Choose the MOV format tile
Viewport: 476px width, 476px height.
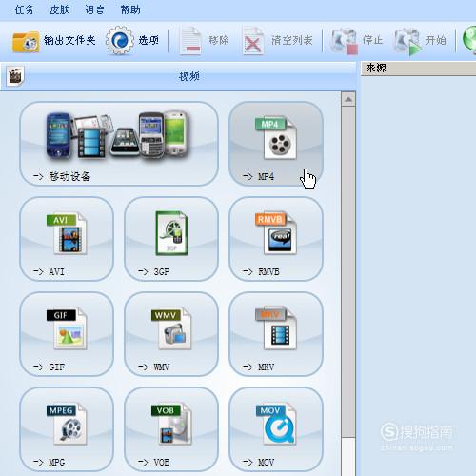point(276,429)
